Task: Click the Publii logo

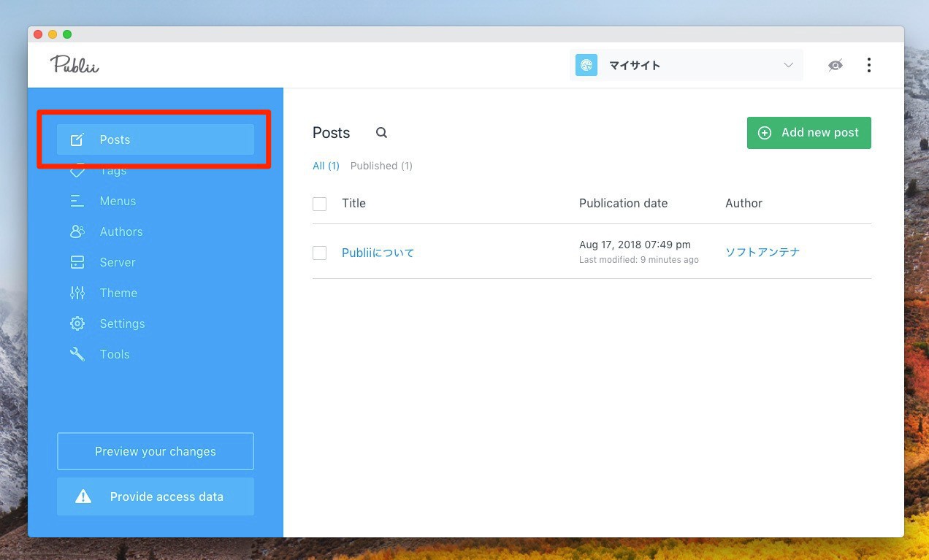Action: click(74, 65)
